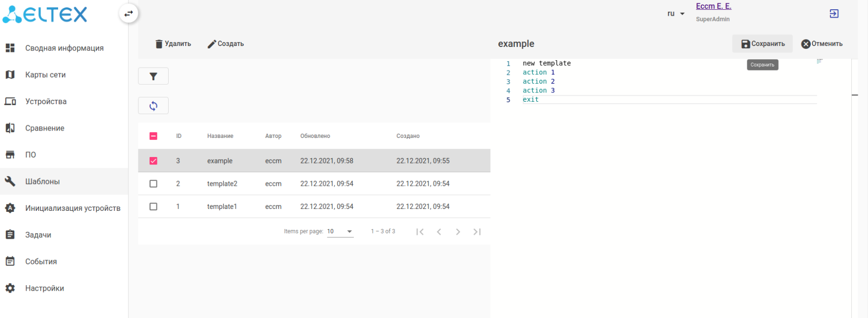Jump to the last page icon
This screenshot has height=318, width=868.
click(x=477, y=232)
